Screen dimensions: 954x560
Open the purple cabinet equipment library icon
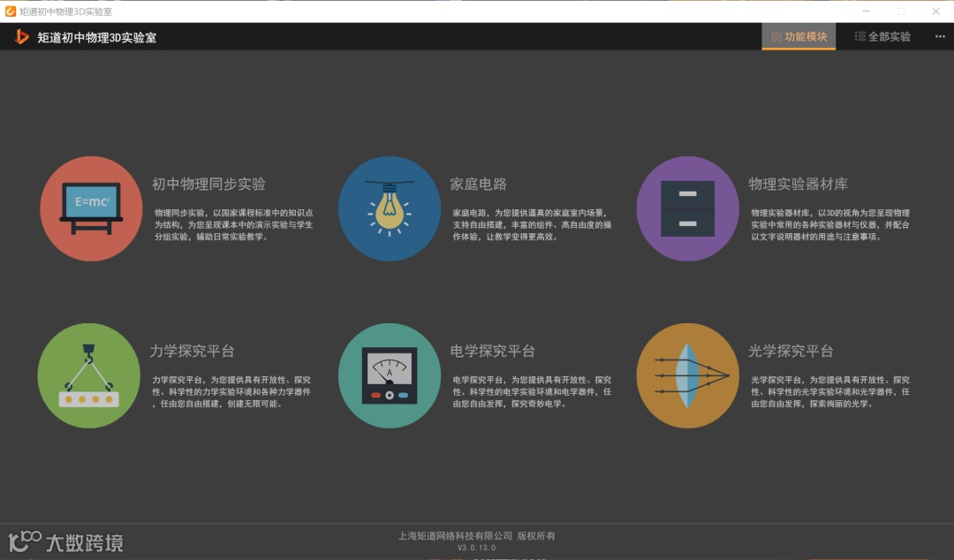click(687, 208)
